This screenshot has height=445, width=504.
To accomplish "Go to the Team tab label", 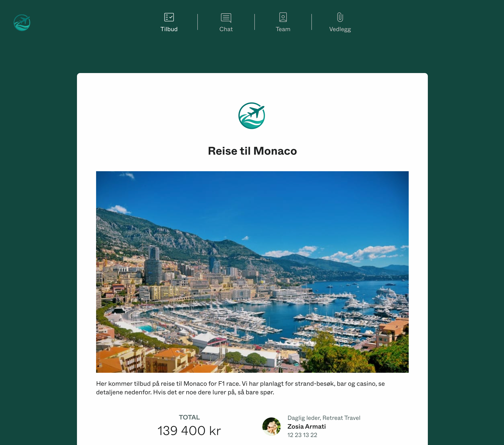I will click(x=283, y=29).
